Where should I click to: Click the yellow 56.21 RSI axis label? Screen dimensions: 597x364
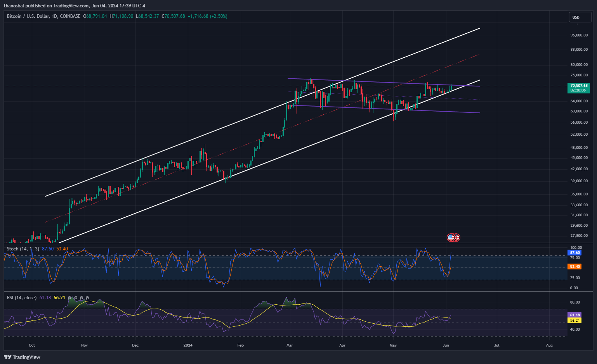point(574,321)
